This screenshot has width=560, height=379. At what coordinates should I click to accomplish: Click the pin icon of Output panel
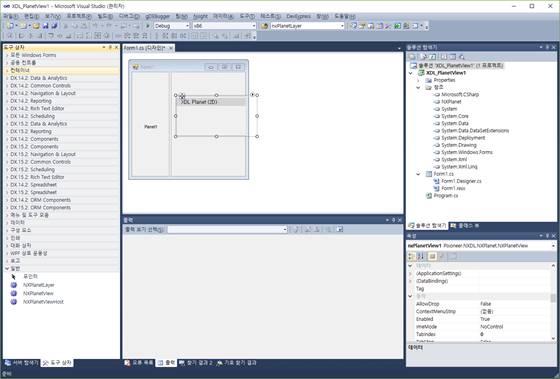393,220
